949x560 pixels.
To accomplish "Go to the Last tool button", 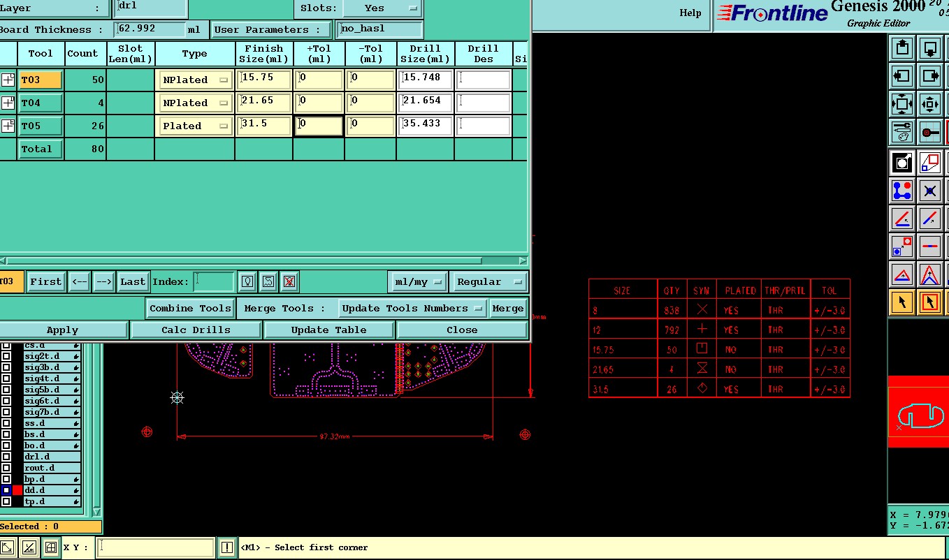I will point(133,281).
